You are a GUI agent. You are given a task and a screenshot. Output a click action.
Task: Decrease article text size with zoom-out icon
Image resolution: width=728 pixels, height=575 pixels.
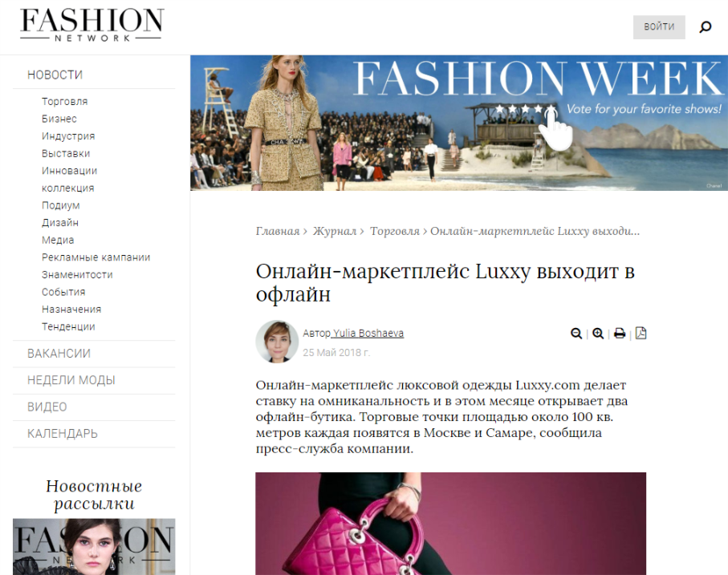coord(576,334)
